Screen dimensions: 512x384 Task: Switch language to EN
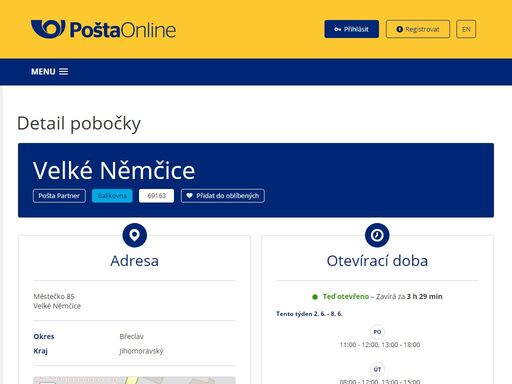pos(466,29)
